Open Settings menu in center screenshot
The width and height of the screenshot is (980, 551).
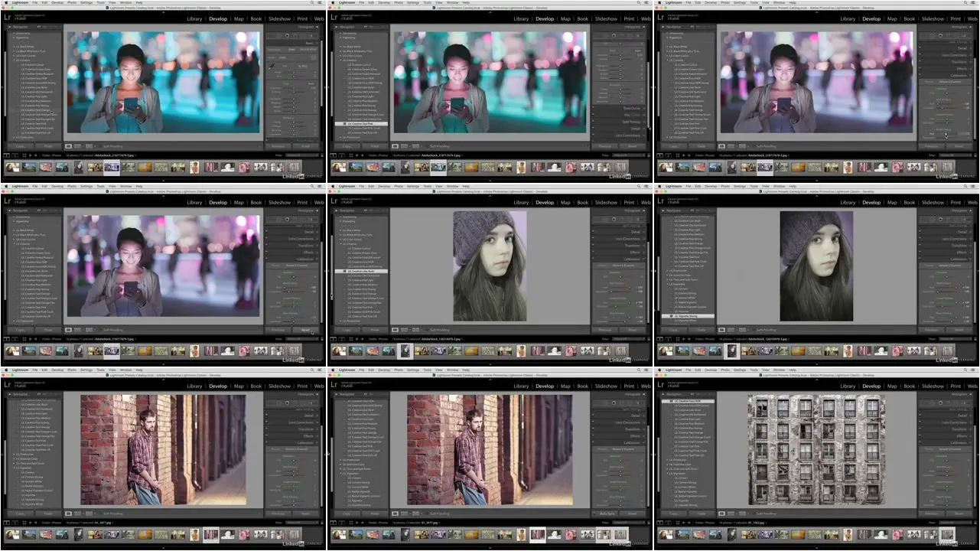pyautogui.click(x=414, y=187)
